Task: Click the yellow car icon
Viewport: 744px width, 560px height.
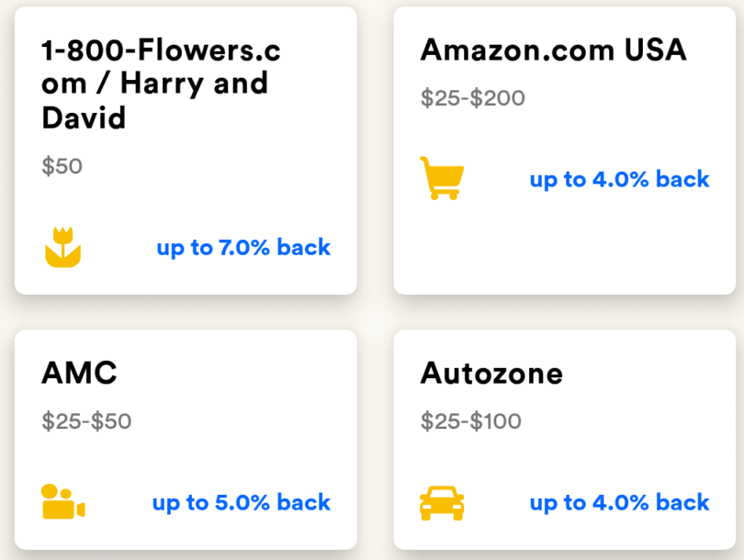Action: coord(442,503)
